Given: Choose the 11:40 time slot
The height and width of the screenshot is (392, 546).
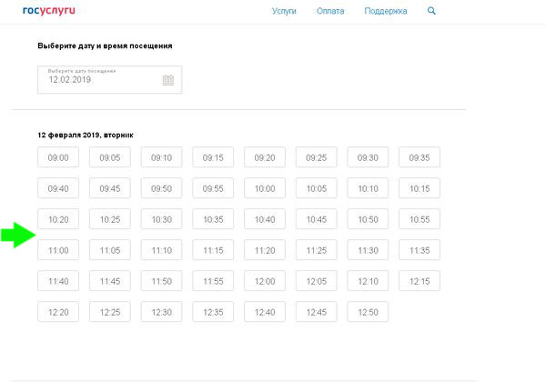Looking at the screenshot, I should pos(58,281).
